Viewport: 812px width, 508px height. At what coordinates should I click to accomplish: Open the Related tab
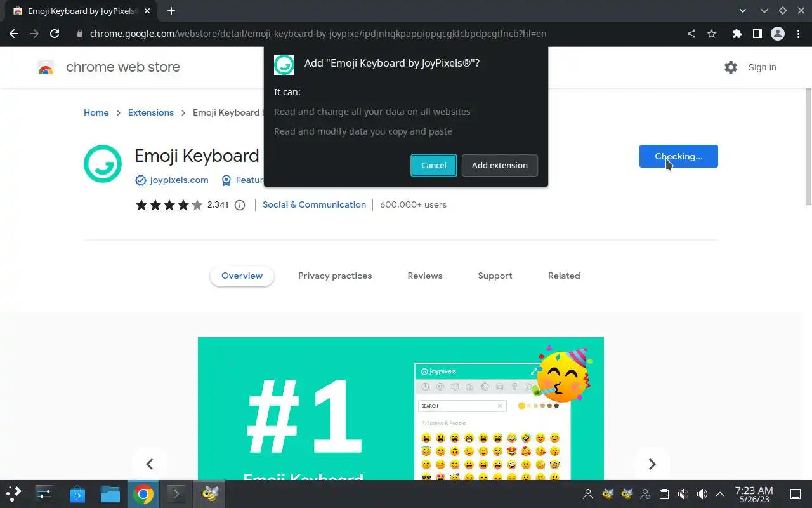click(564, 276)
